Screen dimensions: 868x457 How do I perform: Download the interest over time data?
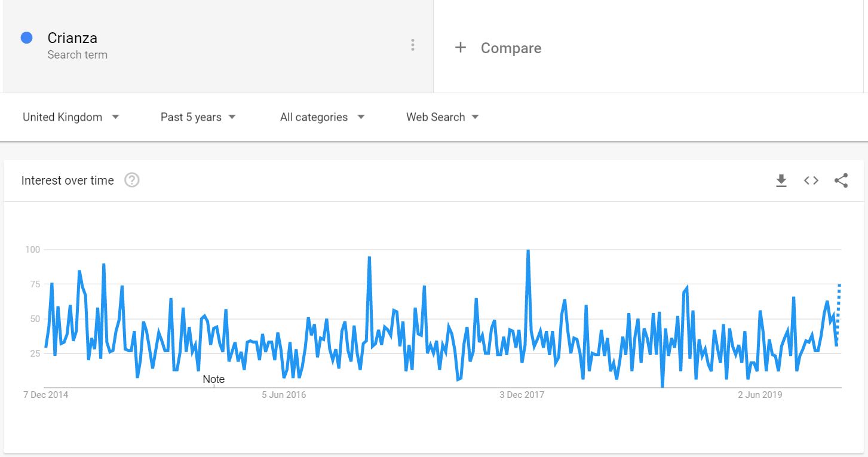781,180
